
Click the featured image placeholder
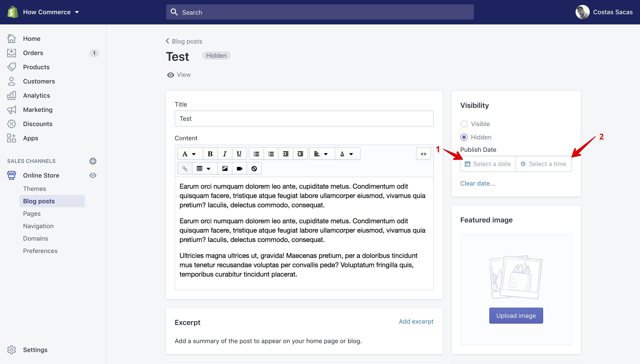pyautogui.click(x=516, y=277)
